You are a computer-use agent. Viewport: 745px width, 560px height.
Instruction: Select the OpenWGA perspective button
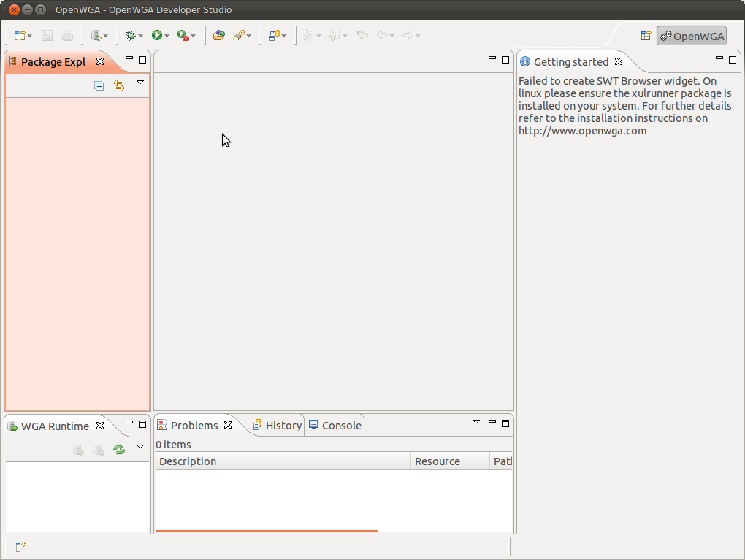(692, 36)
